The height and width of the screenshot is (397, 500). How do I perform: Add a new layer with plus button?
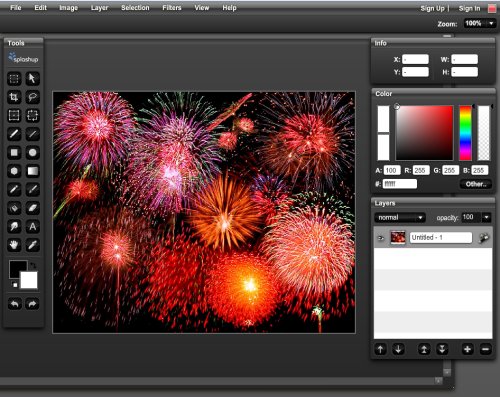(x=467, y=349)
